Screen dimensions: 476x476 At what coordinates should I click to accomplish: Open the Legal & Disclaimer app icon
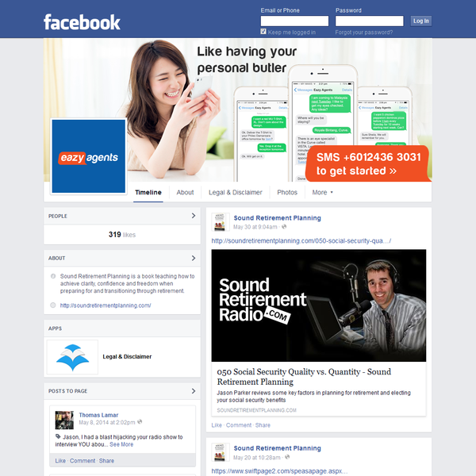72,357
